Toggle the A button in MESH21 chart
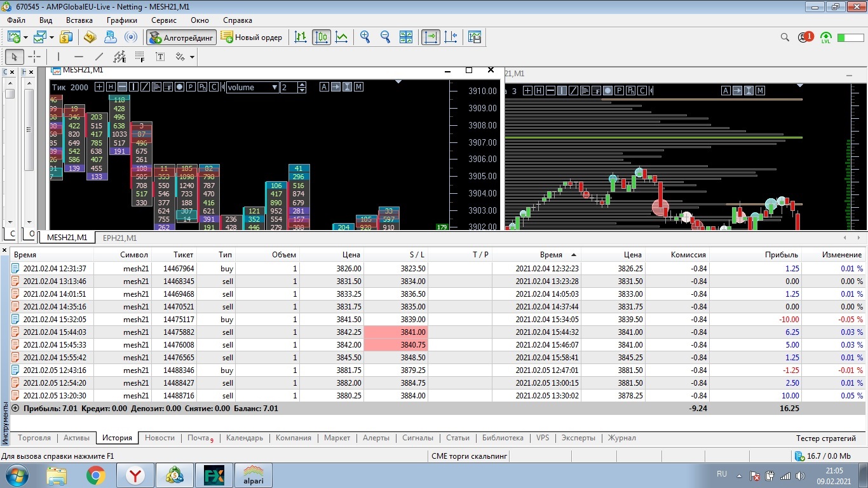The height and width of the screenshot is (488, 868). click(324, 87)
